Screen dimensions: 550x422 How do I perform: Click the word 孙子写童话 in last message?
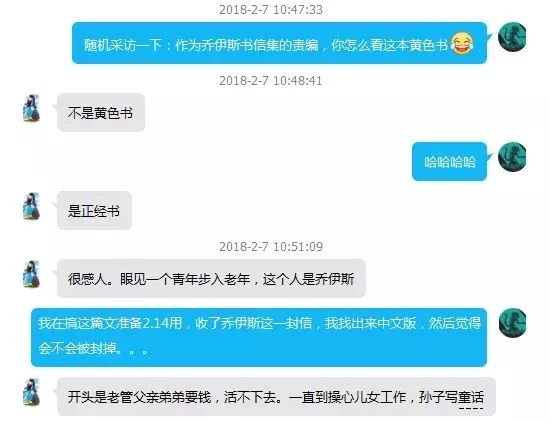pos(451,397)
